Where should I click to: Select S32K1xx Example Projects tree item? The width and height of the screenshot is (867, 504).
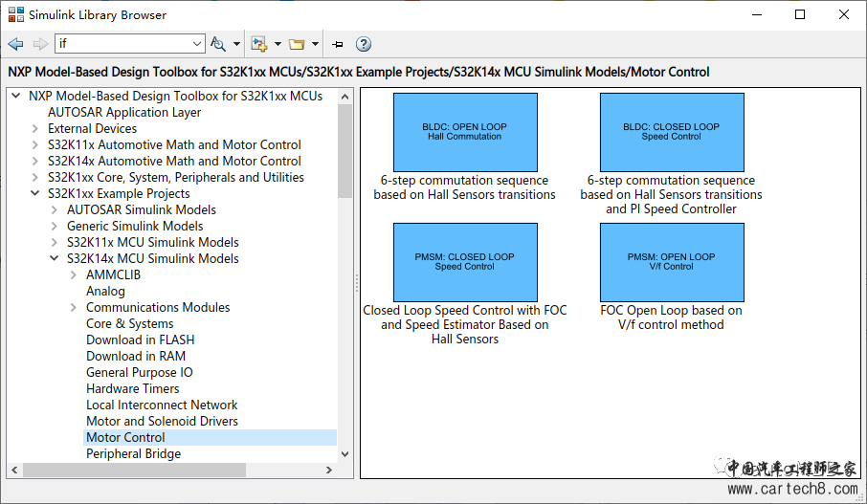(x=119, y=193)
